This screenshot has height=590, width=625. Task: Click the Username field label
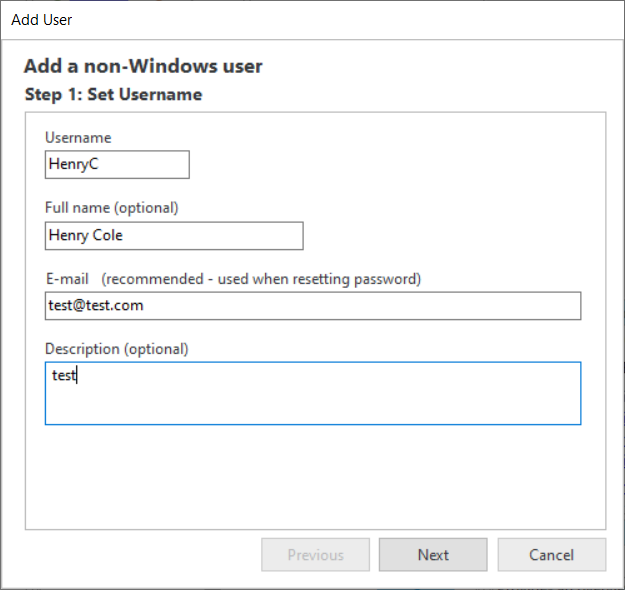coord(78,138)
